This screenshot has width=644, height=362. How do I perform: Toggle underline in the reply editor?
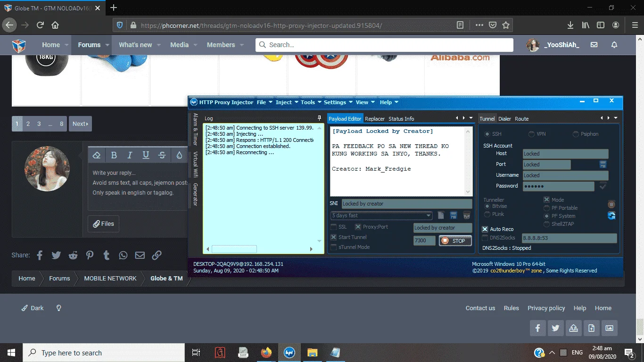[x=146, y=155]
